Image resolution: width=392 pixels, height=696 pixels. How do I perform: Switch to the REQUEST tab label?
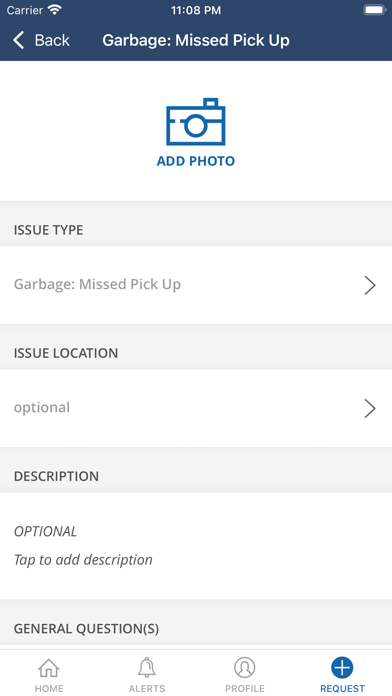click(342, 688)
